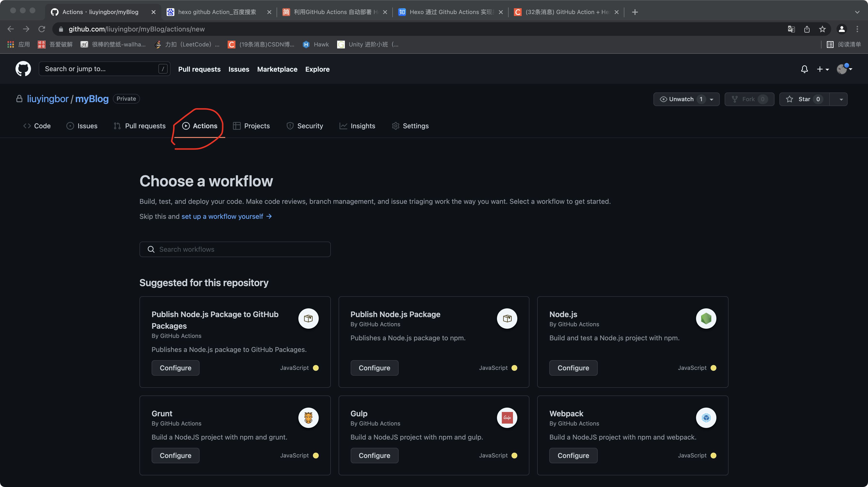Click the Grunt boar logo
Screen dimensions: 868x487
(x=308, y=418)
